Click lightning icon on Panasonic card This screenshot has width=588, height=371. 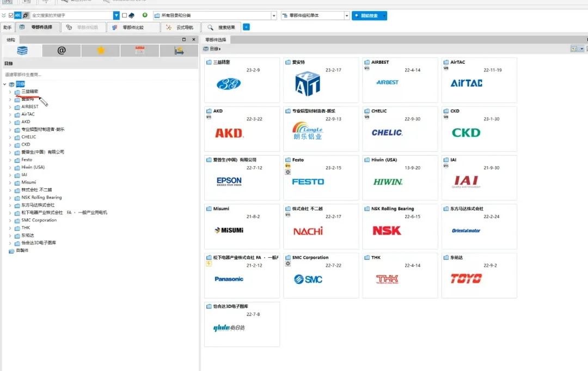pos(209,264)
